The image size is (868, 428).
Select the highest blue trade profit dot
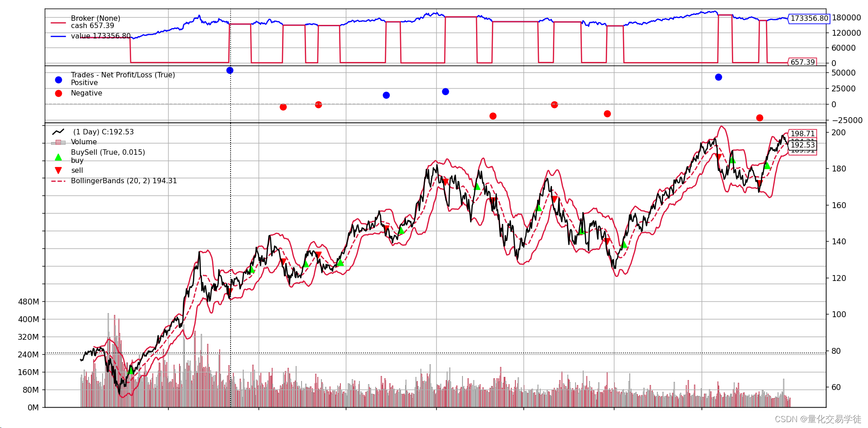click(x=230, y=70)
